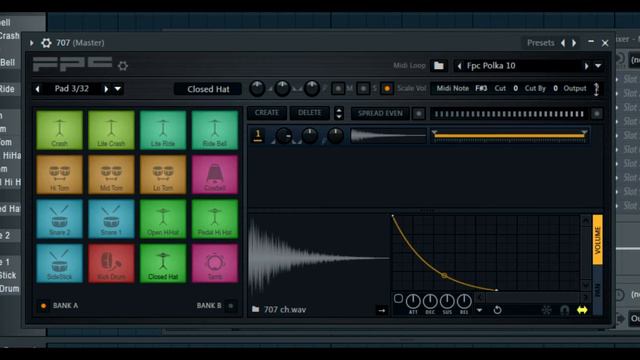Click the 707 ch.wav file name

click(285, 309)
